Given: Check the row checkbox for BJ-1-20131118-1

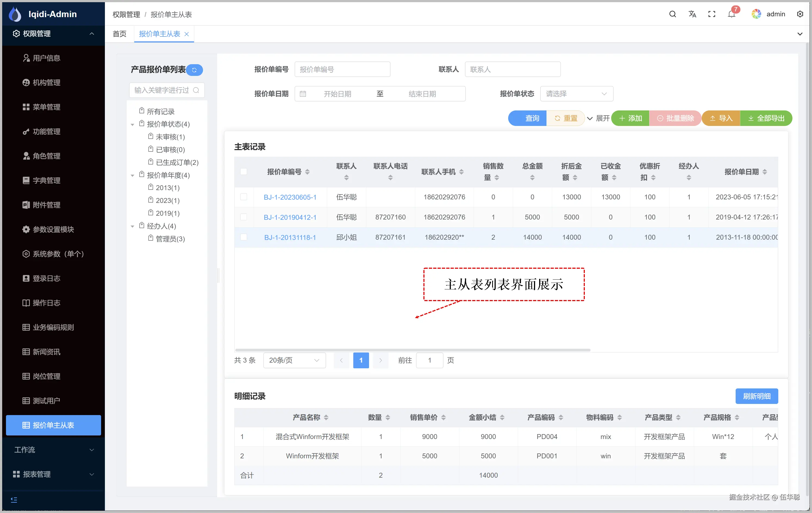Looking at the screenshot, I should 243,237.
